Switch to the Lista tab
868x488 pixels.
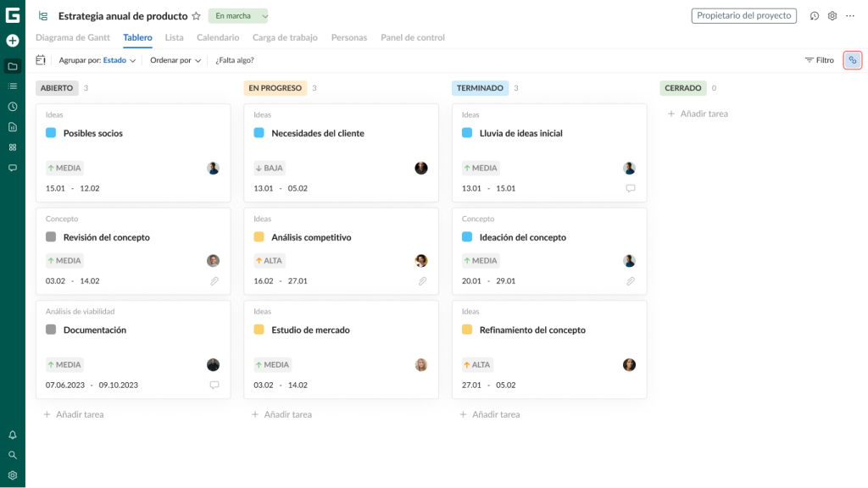pyautogui.click(x=175, y=37)
